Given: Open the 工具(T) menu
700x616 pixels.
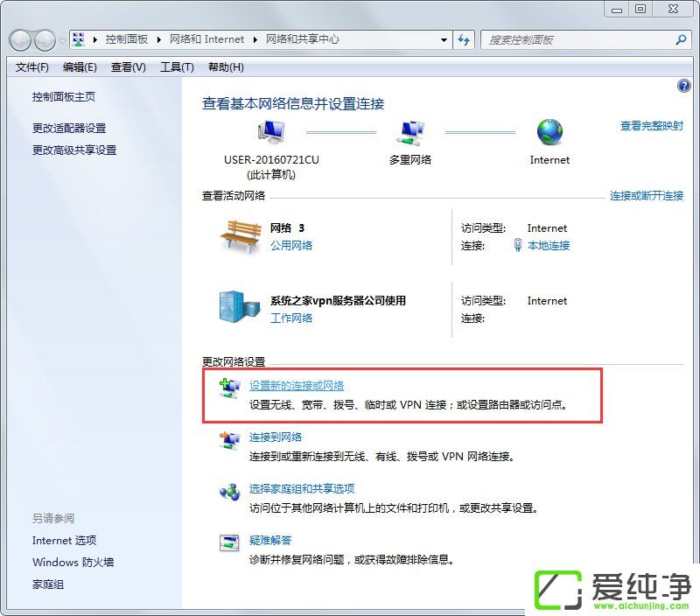Looking at the screenshot, I should [x=176, y=67].
